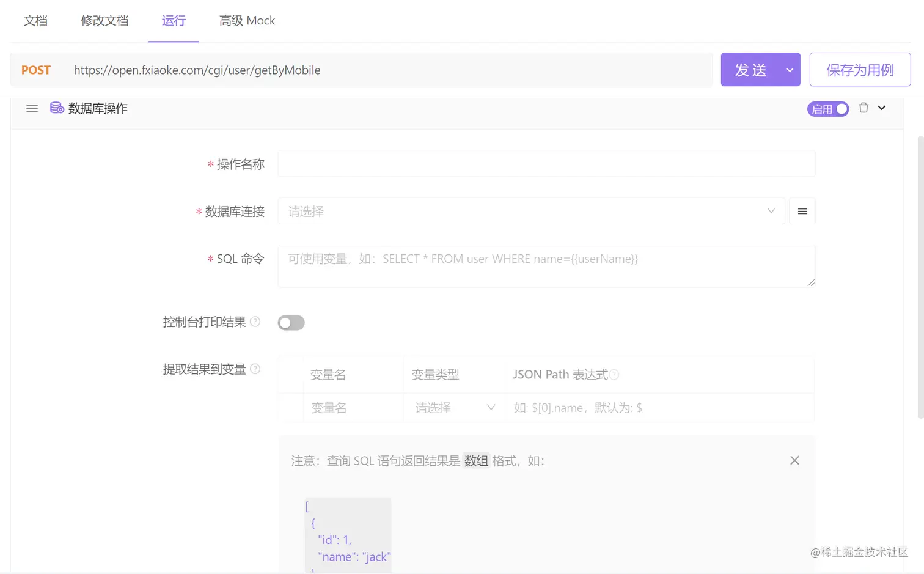This screenshot has width=924, height=574.
Task: Dismiss the array format notice with the × icon
Action: pyautogui.click(x=794, y=460)
